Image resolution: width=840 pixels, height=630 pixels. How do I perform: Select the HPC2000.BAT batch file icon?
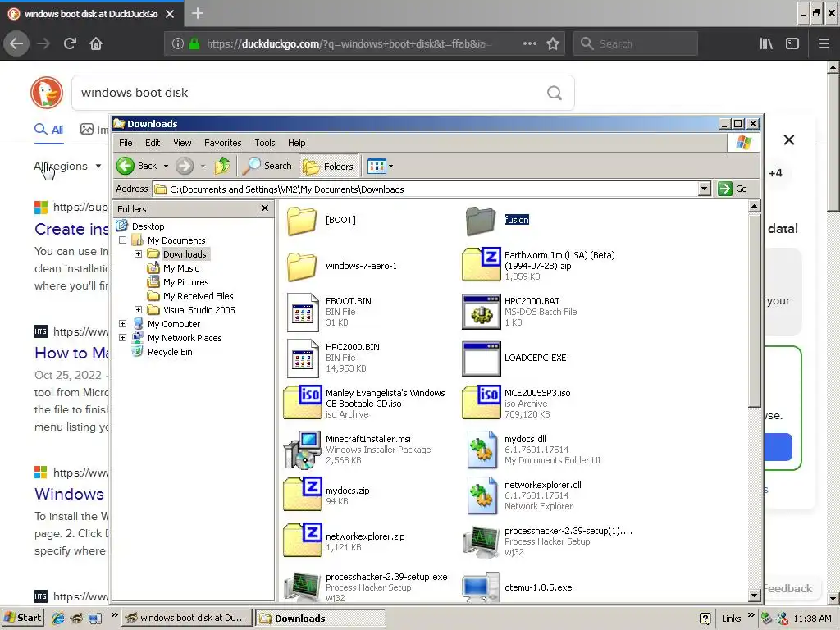(x=481, y=313)
